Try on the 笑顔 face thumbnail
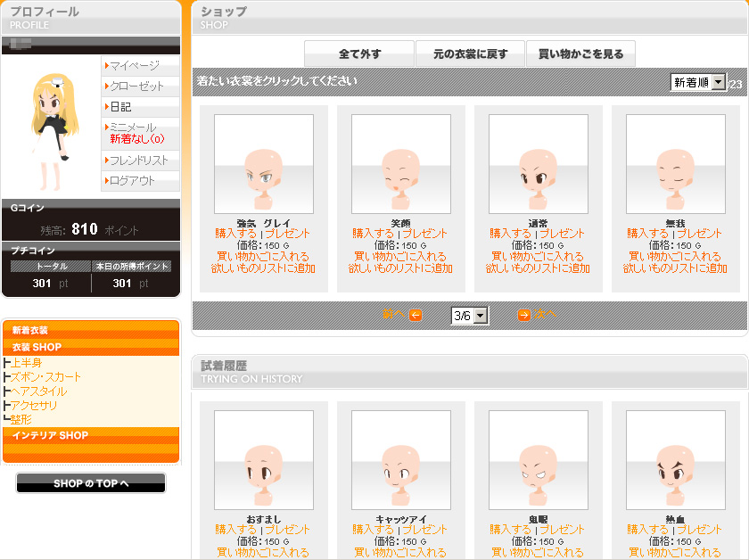Viewport: 749px width, 560px height. pyautogui.click(x=401, y=164)
